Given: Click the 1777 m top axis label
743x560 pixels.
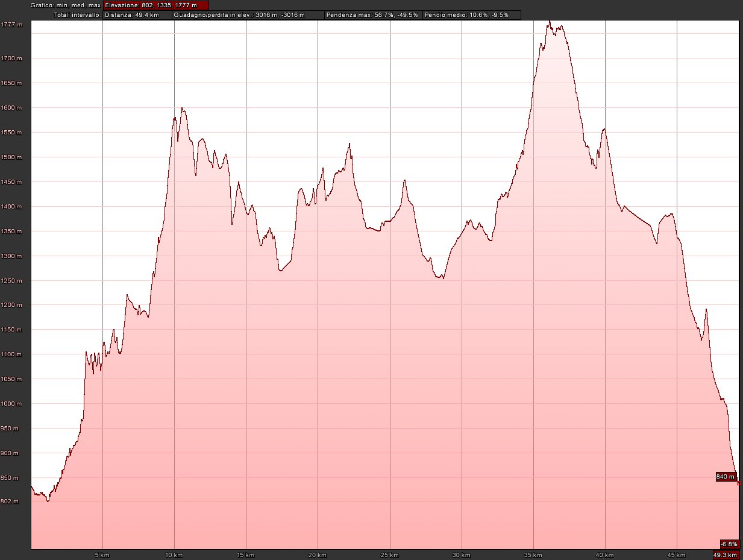Looking at the screenshot, I should pyautogui.click(x=12, y=25).
